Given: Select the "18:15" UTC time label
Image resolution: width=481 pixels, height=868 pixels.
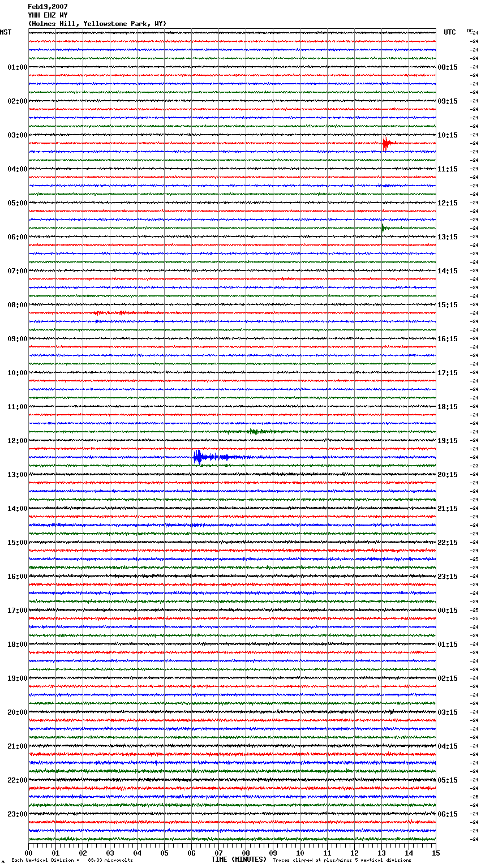Looking at the screenshot, I should point(448,407).
